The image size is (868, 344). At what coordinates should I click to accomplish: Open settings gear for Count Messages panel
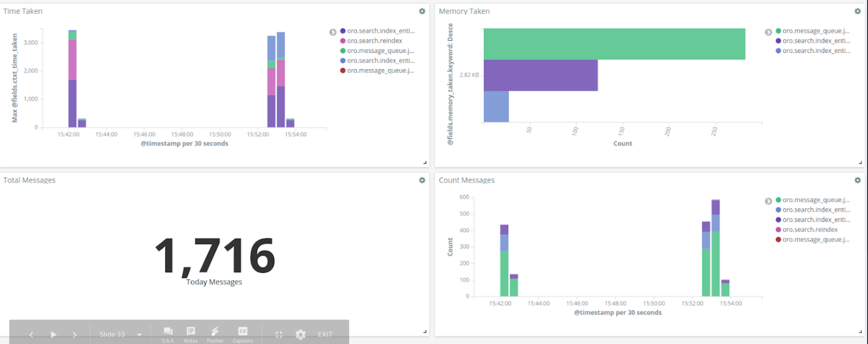[x=857, y=180]
